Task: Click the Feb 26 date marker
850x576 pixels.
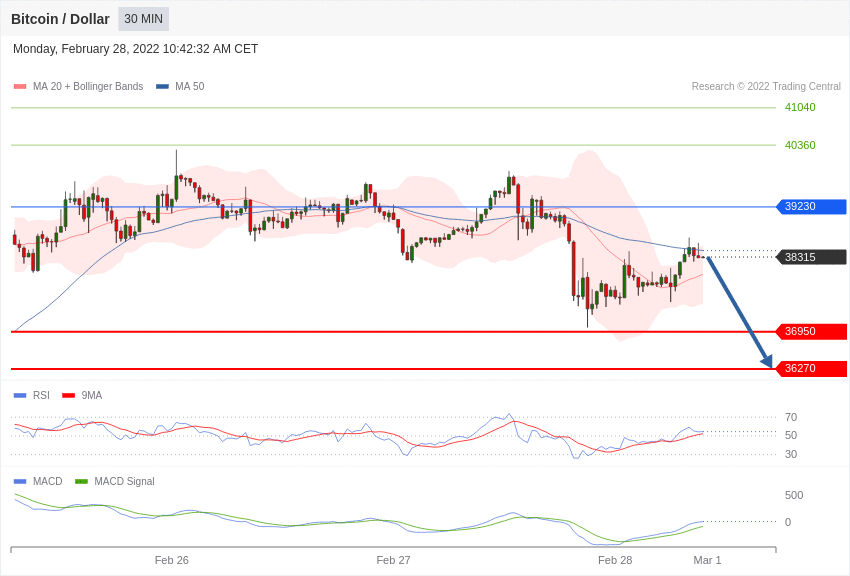Action: (172, 560)
